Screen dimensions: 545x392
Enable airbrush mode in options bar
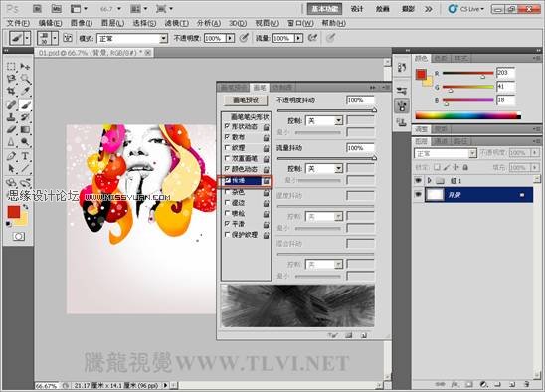313,38
